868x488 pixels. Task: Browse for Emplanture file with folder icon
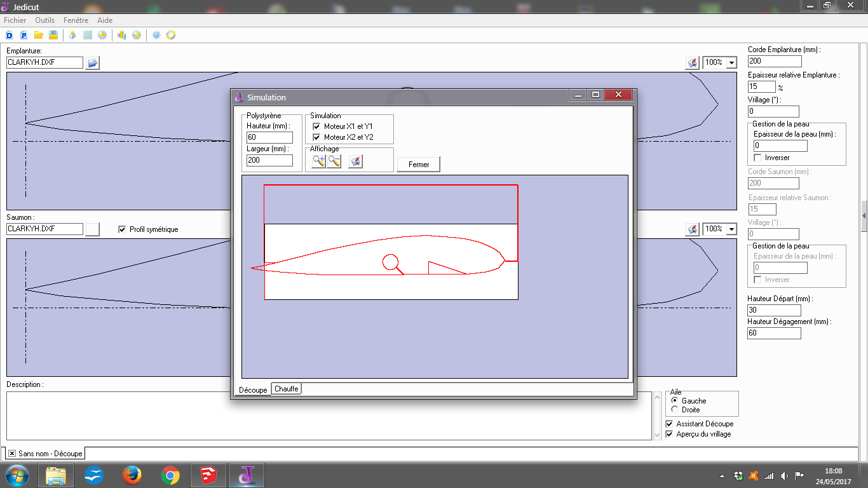pyautogui.click(x=92, y=62)
